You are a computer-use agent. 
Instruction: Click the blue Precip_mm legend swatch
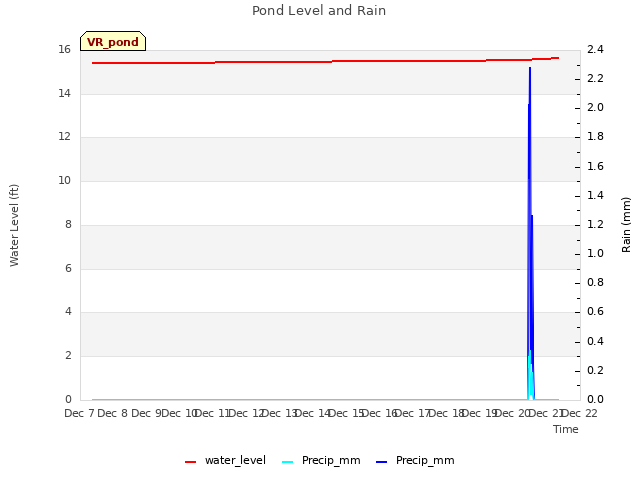pyautogui.click(x=382, y=462)
